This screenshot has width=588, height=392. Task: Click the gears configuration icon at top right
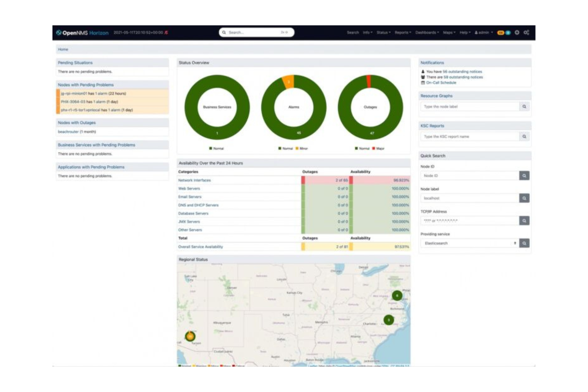527,33
